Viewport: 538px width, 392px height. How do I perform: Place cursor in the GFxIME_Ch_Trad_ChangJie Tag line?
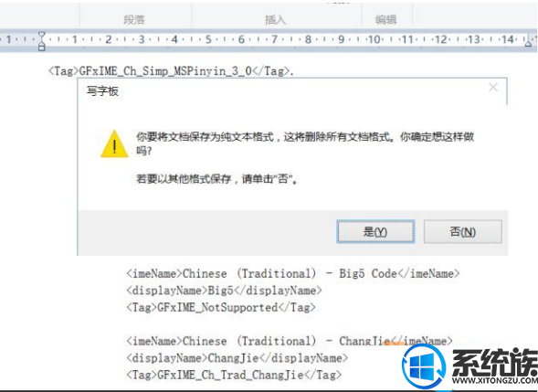point(234,375)
